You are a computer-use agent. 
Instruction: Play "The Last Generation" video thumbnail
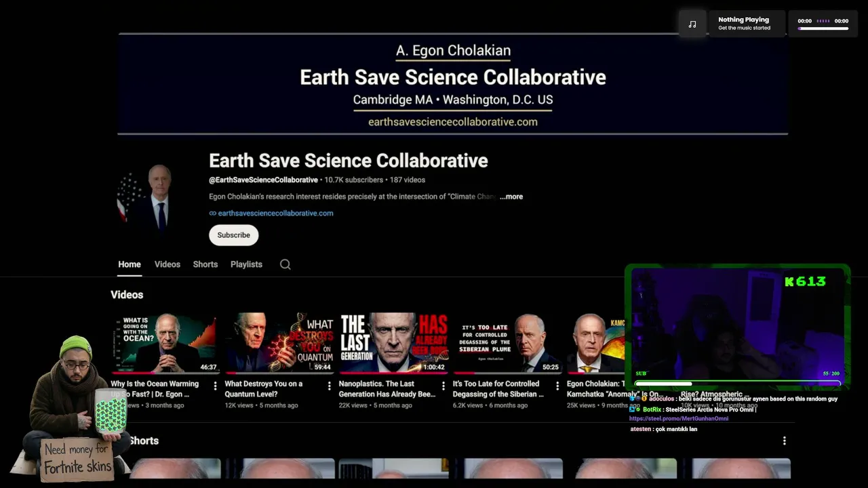pyautogui.click(x=393, y=343)
